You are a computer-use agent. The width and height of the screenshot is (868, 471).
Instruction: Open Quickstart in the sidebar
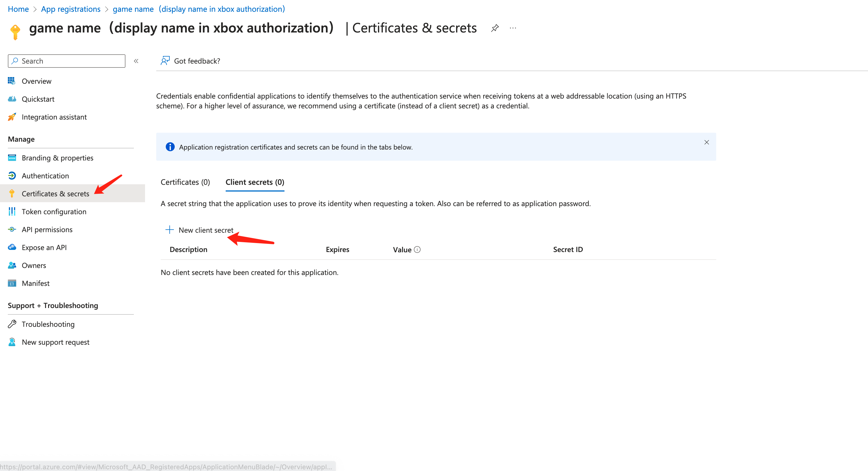[x=38, y=99]
